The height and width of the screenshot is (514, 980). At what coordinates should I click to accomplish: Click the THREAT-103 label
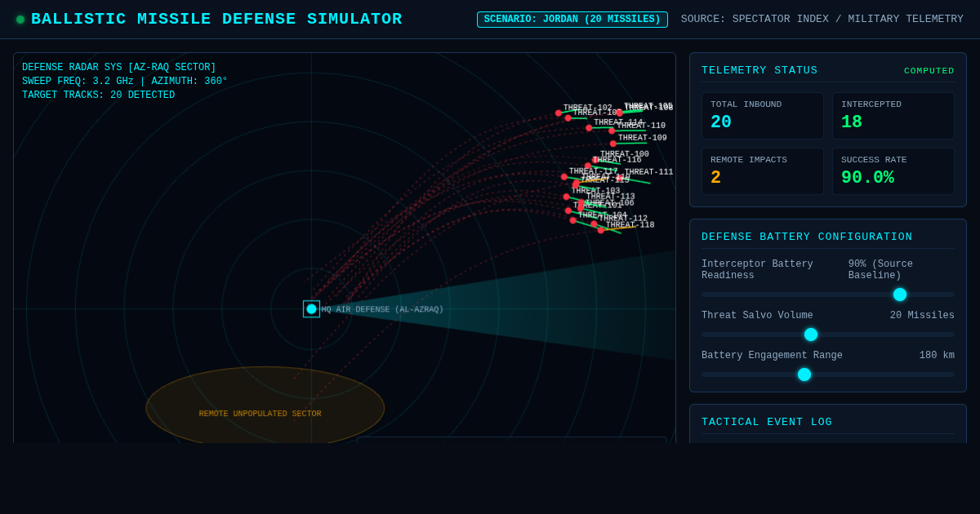pyautogui.click(x=595, y=191)
